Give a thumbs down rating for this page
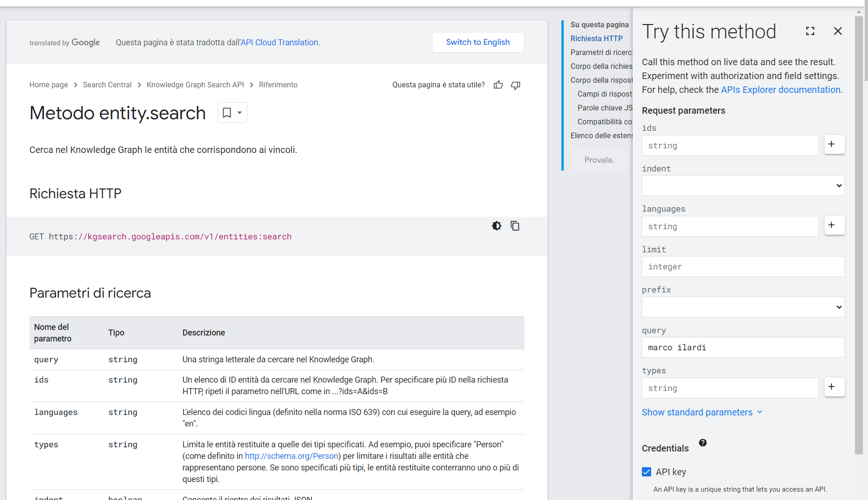Viewport: 868px width, 500px height. (x=515, y=85)
